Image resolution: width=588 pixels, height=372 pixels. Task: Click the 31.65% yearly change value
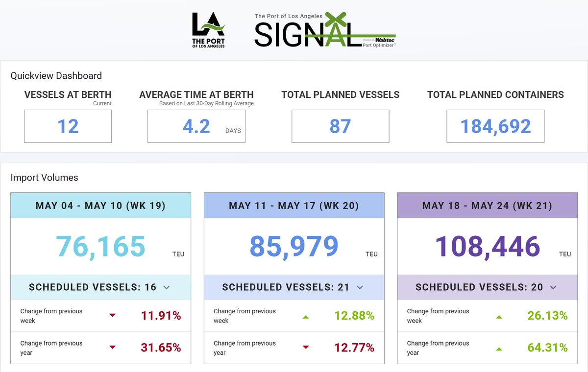coord(161,348)
